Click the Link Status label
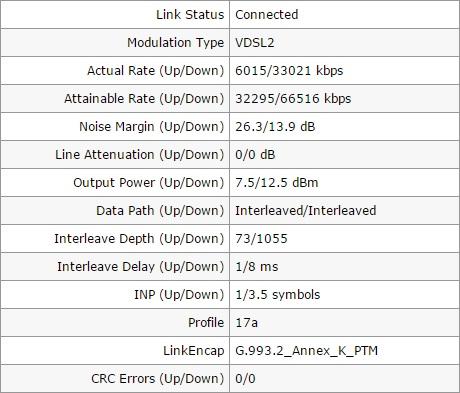This screenshot has width=460, height=393. tap(190, 15)
